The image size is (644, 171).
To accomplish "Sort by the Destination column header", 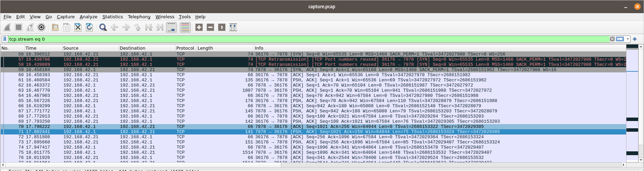I will [x=147, y=48].
